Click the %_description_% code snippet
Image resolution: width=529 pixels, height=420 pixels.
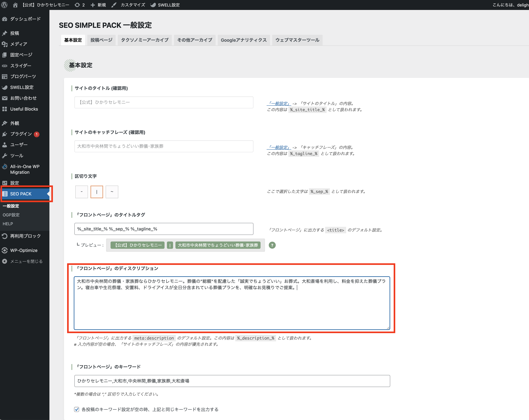(x=256, y=338)
